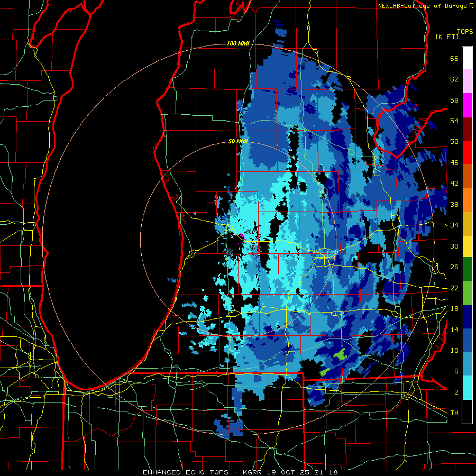The height and width of the screenshot is (476, 476).
Task: Click the TH legend label
Action: click(x=454, y=413)
